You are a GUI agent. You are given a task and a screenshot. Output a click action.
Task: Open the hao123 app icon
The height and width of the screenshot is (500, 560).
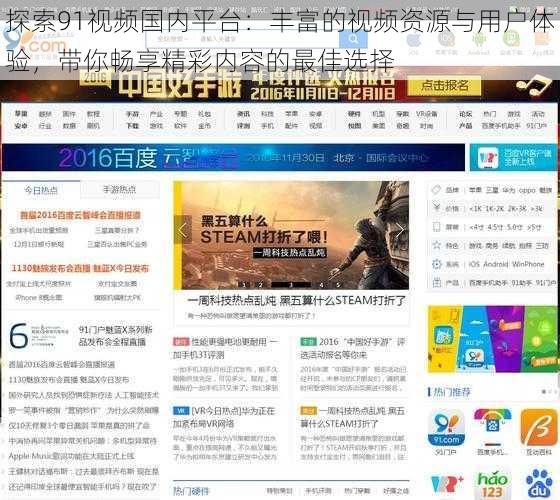click(492, 485)
